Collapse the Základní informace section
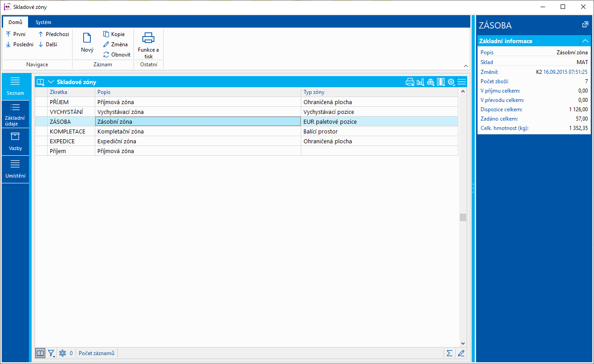 (585, 41)
